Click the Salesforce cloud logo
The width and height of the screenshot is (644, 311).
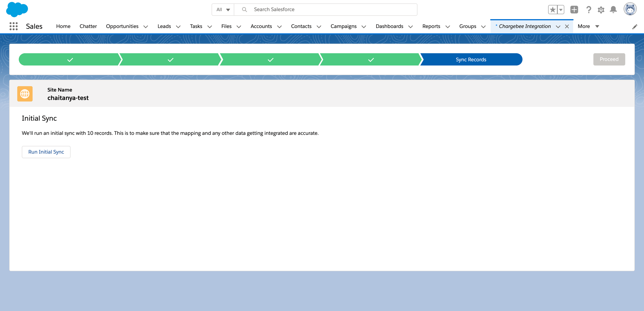(x=17, y=9)
